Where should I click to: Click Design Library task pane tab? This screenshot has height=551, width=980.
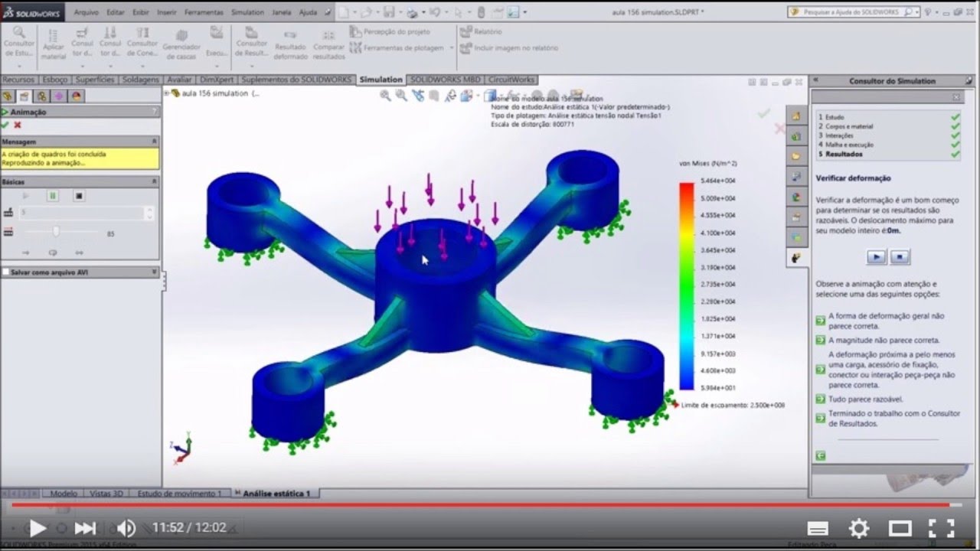point(796,136)
